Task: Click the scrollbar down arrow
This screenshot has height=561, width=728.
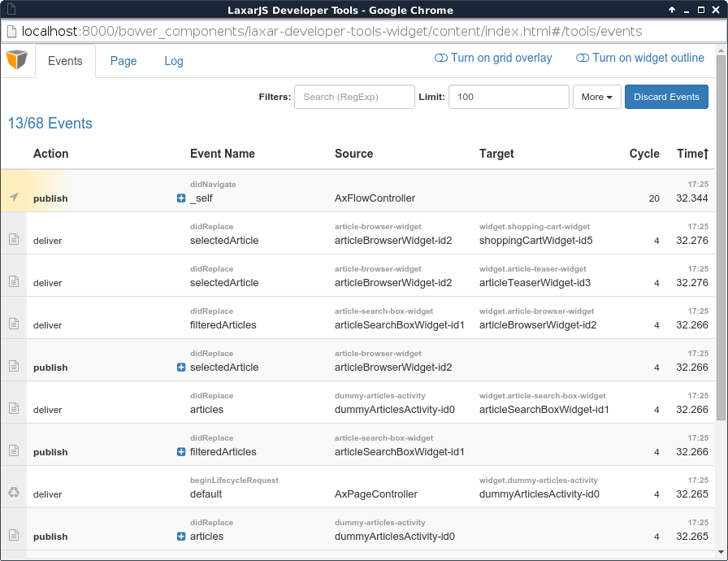Action: click(721, 552)
